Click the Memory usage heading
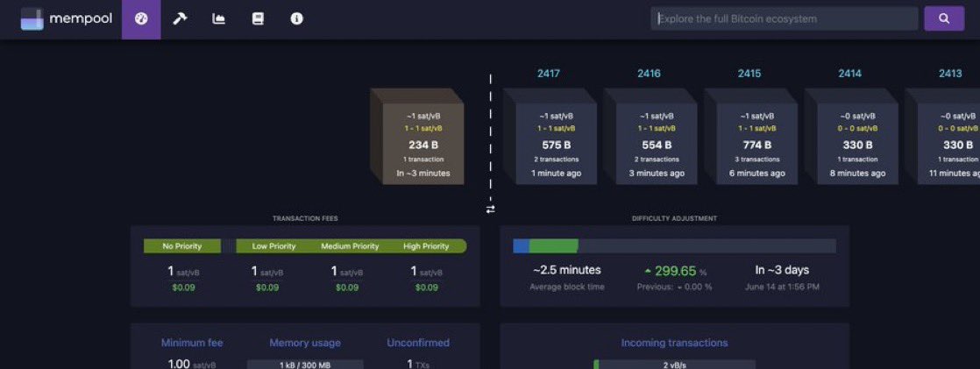 pyautogui.click(x=305, y=343)
